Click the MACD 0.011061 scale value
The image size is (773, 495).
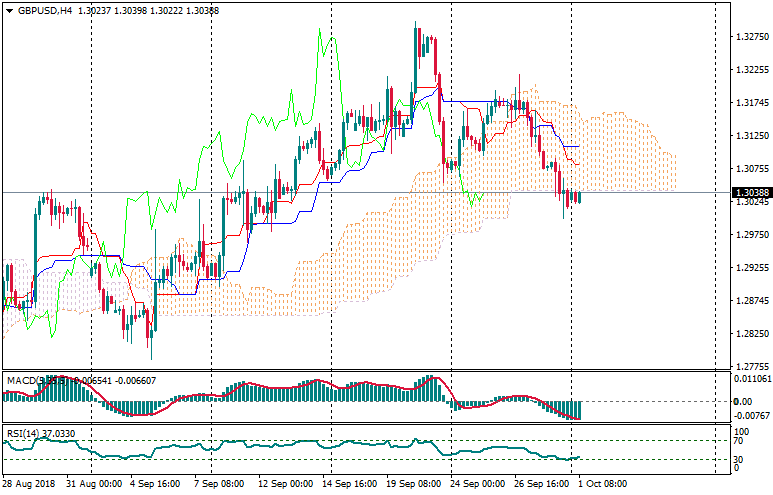751,380
